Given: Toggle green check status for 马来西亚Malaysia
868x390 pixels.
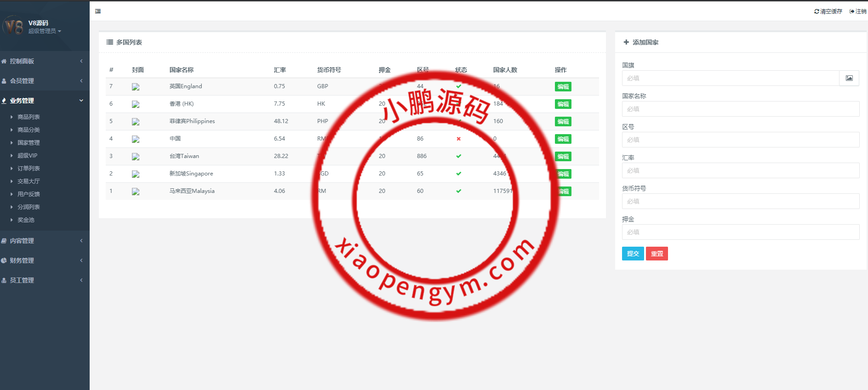Looking at the screenshot, I should coord(458,191).
